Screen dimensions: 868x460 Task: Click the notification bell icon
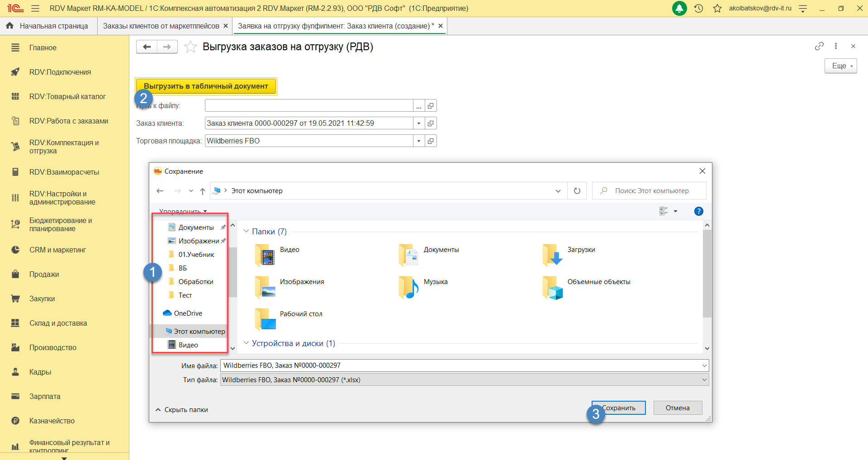coord(679,8)
